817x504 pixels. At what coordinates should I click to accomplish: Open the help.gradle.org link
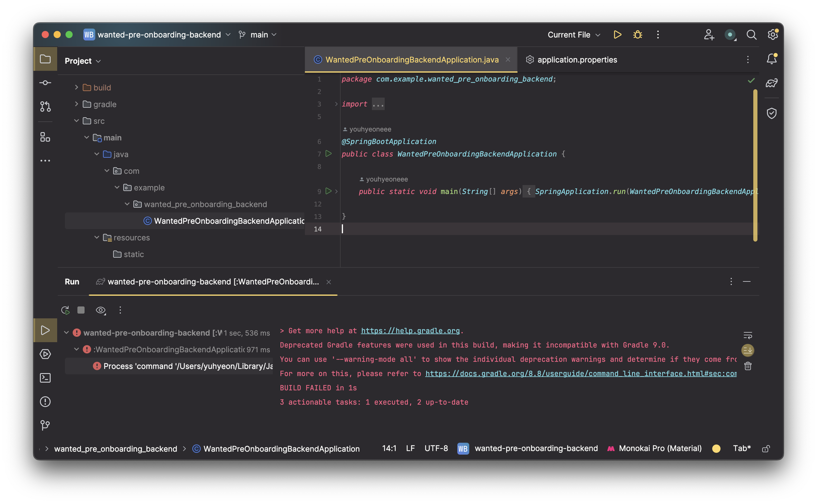coord(410,331)
